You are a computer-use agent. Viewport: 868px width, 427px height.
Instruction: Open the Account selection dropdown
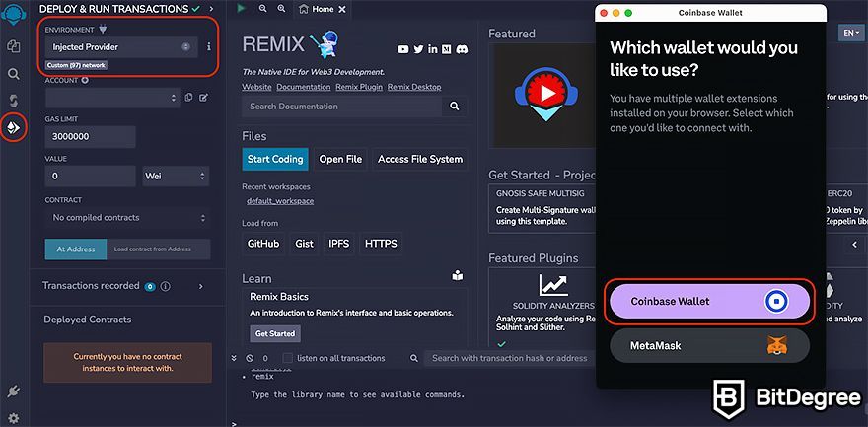(112, 98)
